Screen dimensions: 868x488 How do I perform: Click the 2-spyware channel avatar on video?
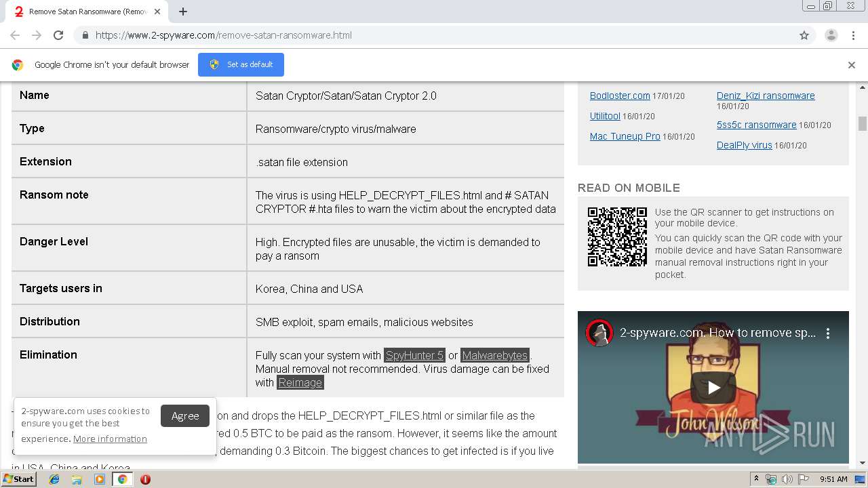pos(599,333)
